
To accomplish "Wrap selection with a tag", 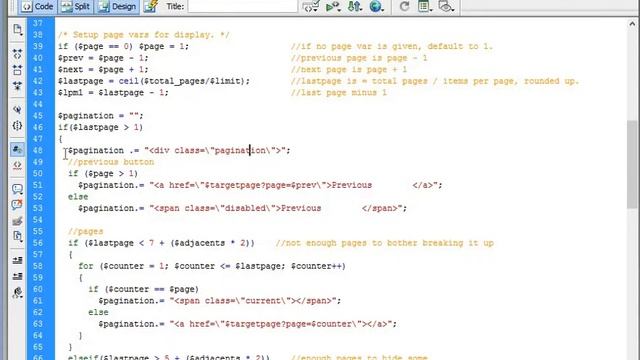I will click(17, 221).
